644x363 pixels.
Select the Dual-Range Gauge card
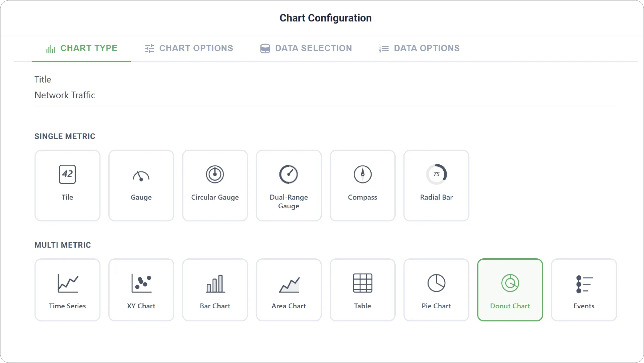point(289,186)
